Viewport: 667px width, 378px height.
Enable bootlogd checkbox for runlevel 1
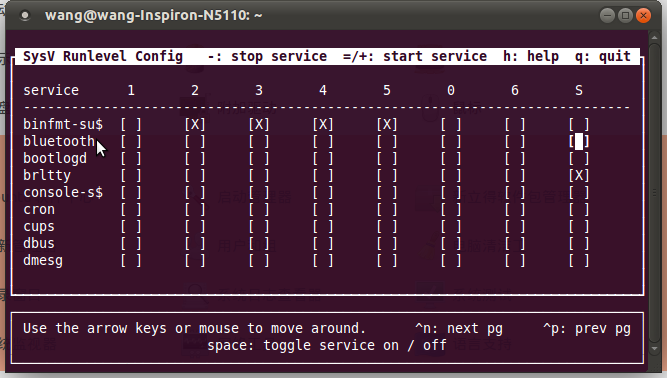pos(131,158)
